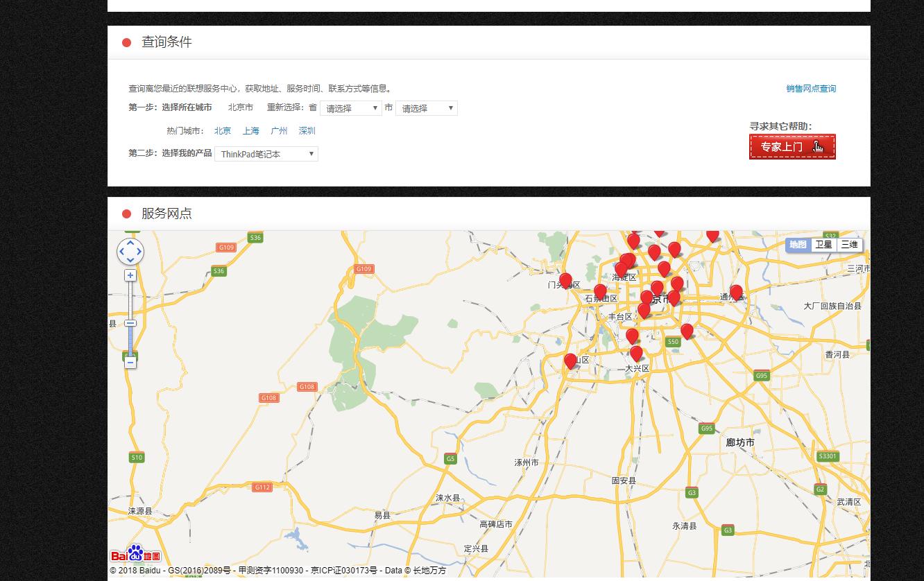Choose 上海 from hot cities
924x581 pixels.
point(251,131)
